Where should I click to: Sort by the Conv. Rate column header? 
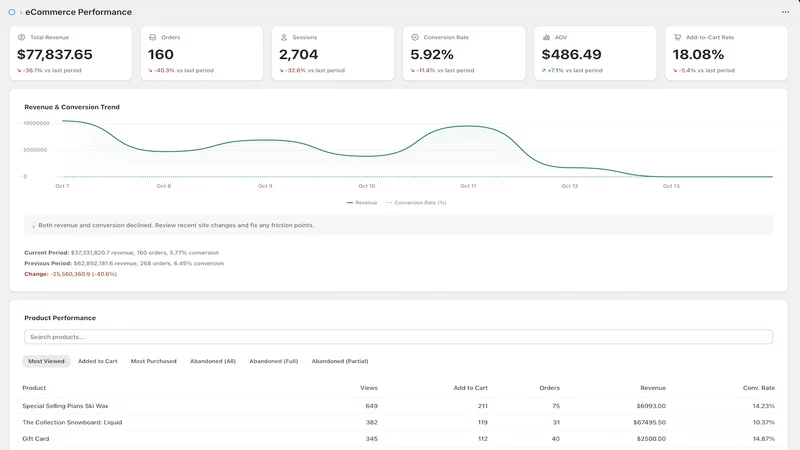[x=759, y=388]
